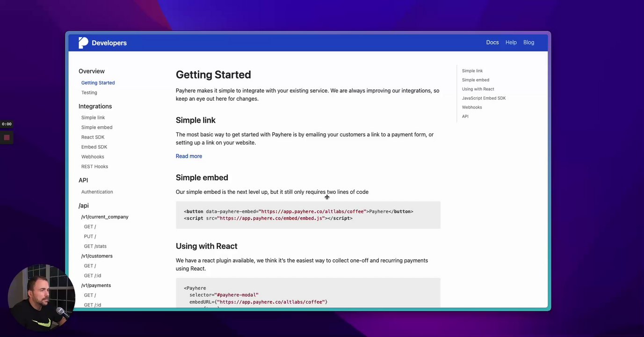Open GET /:id under customers
The width and height of the screenshot is (644, 337).
click(x=92, y=276)
